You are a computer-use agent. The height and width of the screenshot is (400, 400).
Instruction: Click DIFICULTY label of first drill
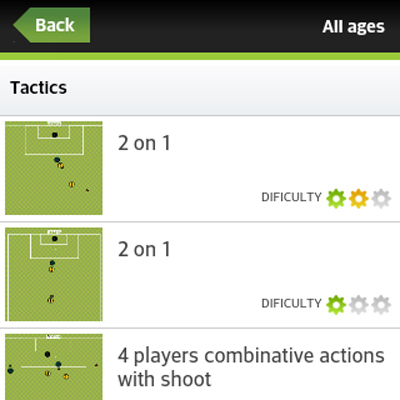(291, 197)
